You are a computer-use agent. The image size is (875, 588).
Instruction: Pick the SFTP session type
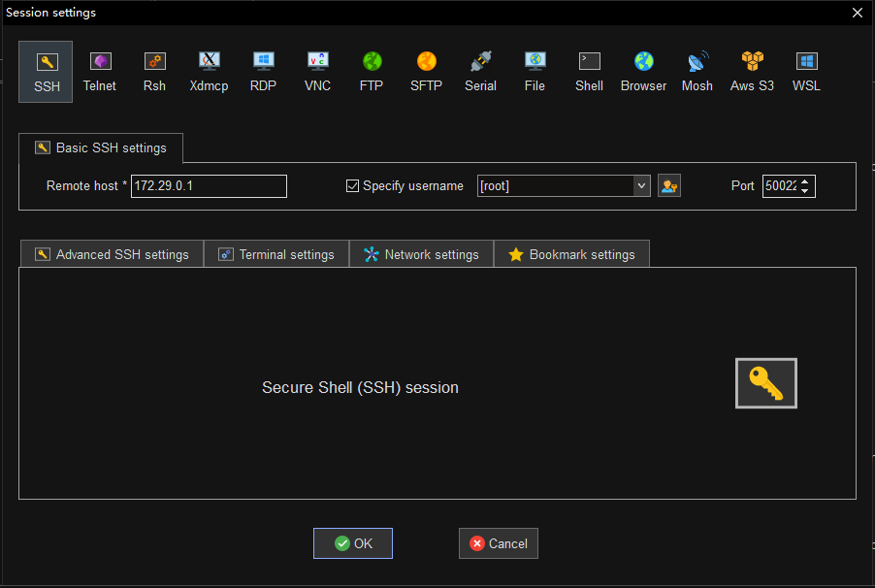click(426, 72)
